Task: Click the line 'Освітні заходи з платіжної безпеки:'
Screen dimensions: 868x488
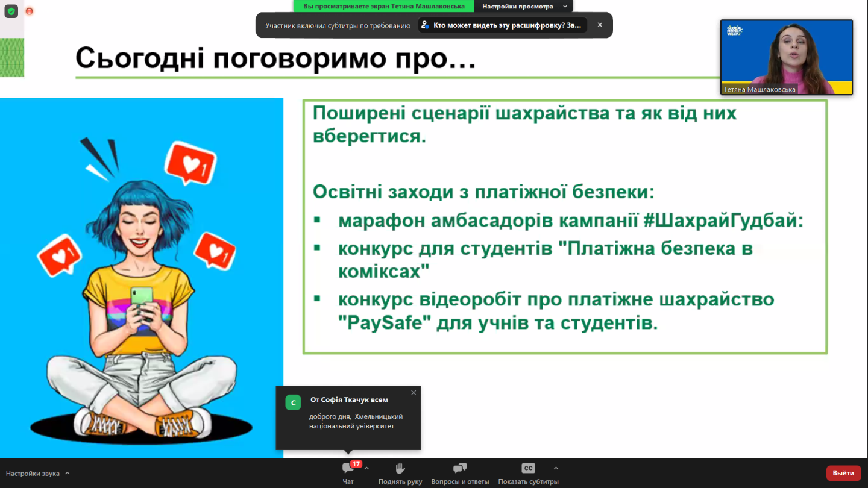Action: click(483, 192)
